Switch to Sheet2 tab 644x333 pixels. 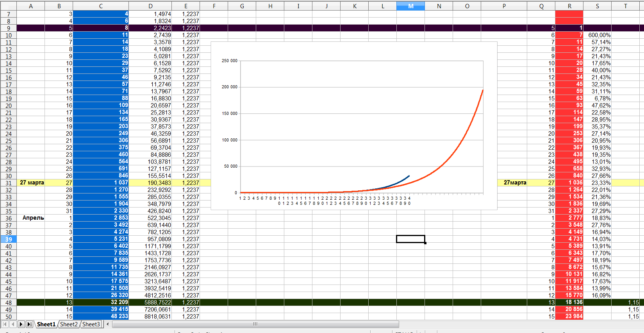pyautogui.click(x=69, y=324)
